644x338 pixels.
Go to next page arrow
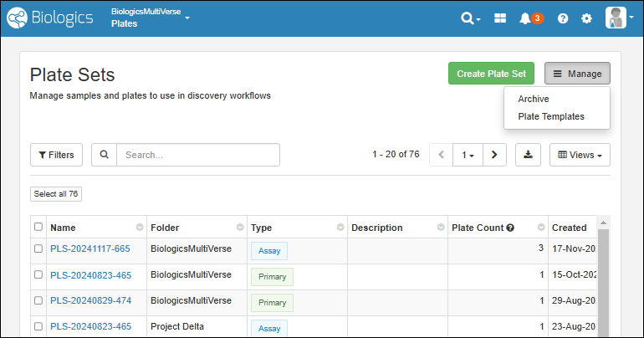pyautogui.click(x=495, y=155)
